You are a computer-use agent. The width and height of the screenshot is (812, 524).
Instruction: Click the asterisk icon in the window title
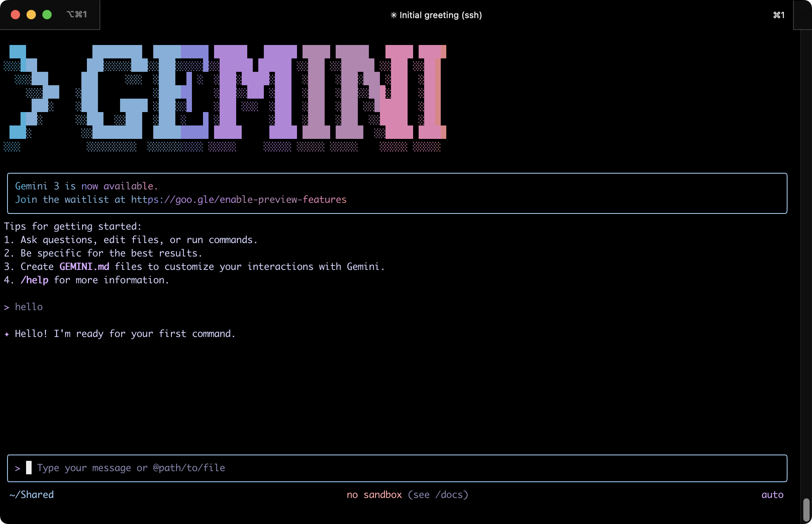393,15
